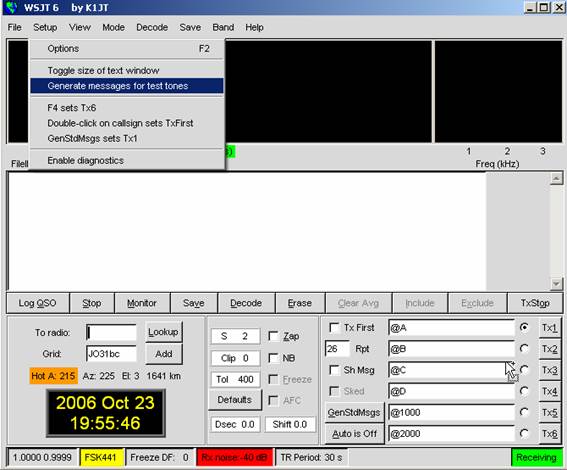
Task: Choose Options in the Setup menu
Action: (x=127, y=49)
